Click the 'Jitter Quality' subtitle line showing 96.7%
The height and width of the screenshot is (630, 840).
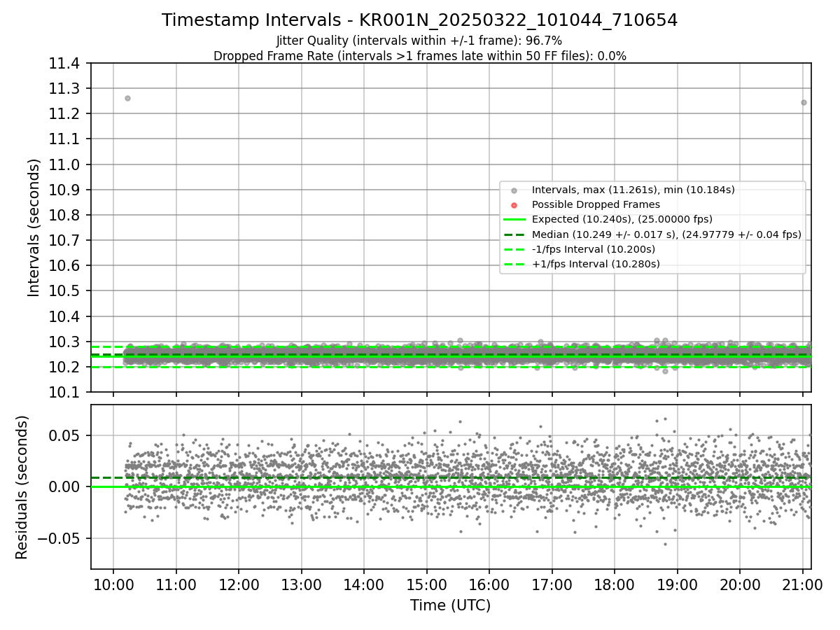click(x=419, y=41)
